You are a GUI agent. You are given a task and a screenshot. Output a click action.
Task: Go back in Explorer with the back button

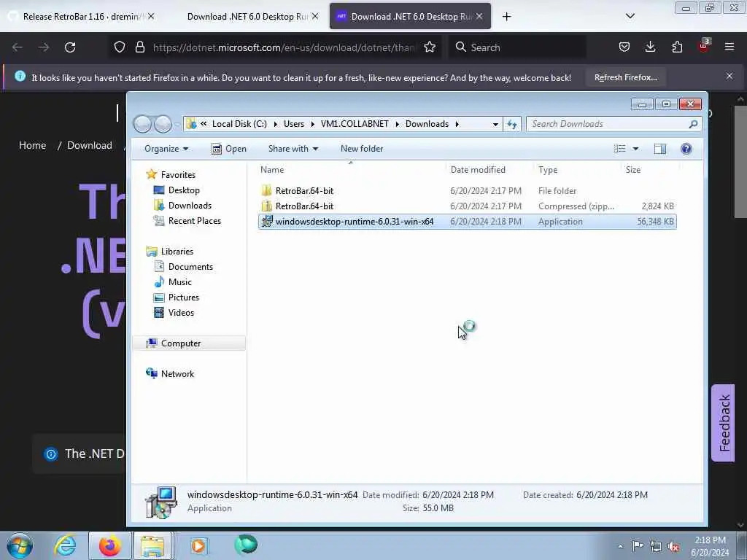coord(142,124)
